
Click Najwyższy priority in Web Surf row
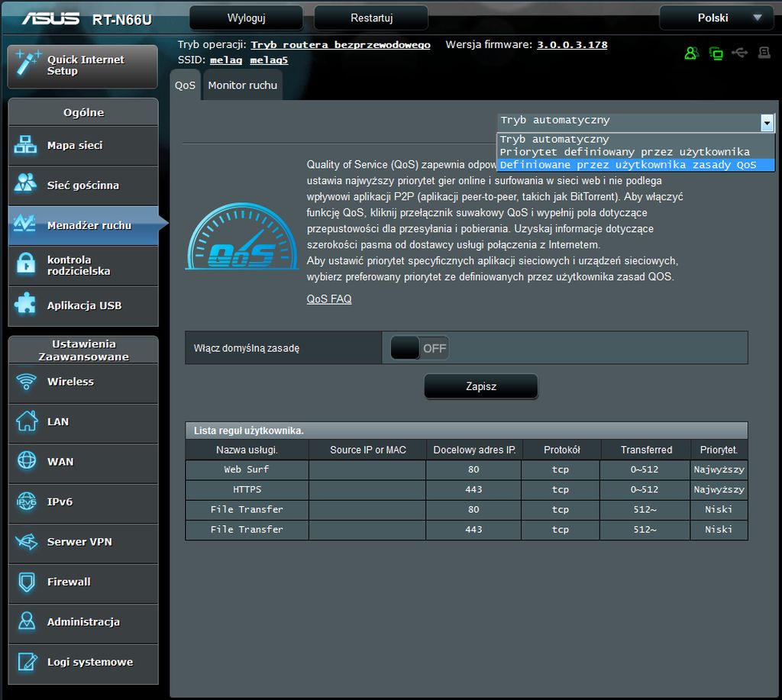click(719, 469)
